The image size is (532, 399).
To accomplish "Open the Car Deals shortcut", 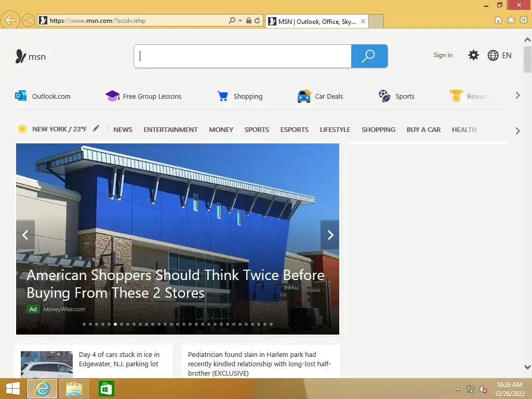I will [320, 96].
